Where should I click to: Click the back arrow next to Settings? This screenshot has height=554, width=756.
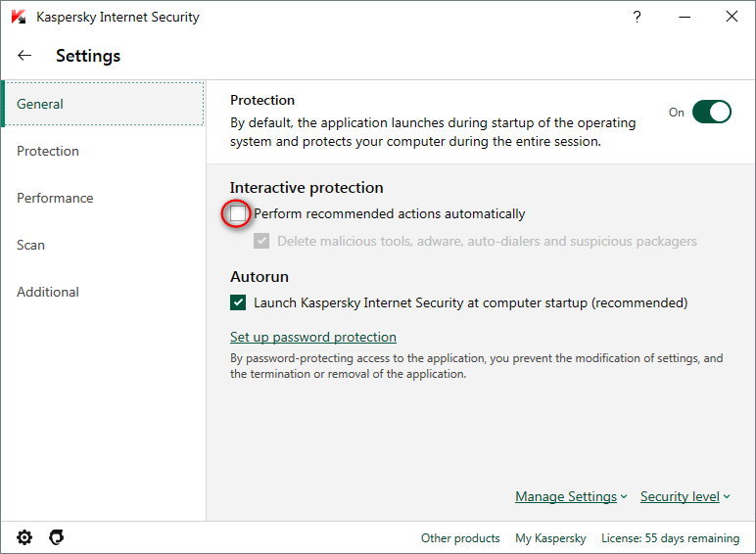(24, 56)
